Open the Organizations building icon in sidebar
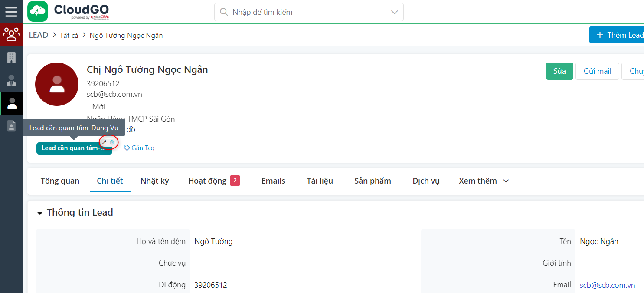This screenshot has height=293, width=644. pyautogui.click(x=11, y=57)
